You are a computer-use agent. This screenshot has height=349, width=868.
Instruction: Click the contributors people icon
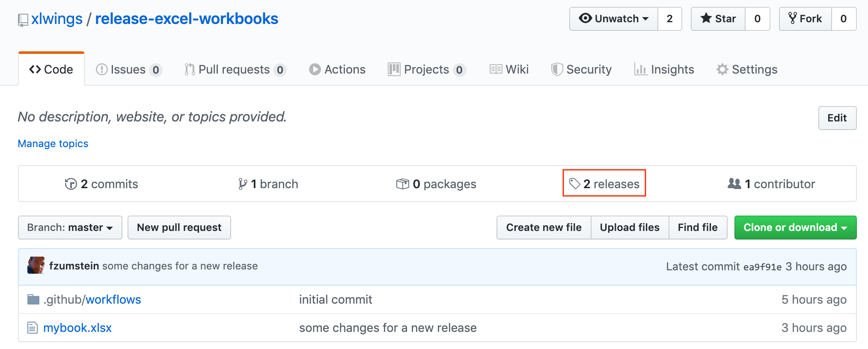pyautogui.click(x=734, y=184)
